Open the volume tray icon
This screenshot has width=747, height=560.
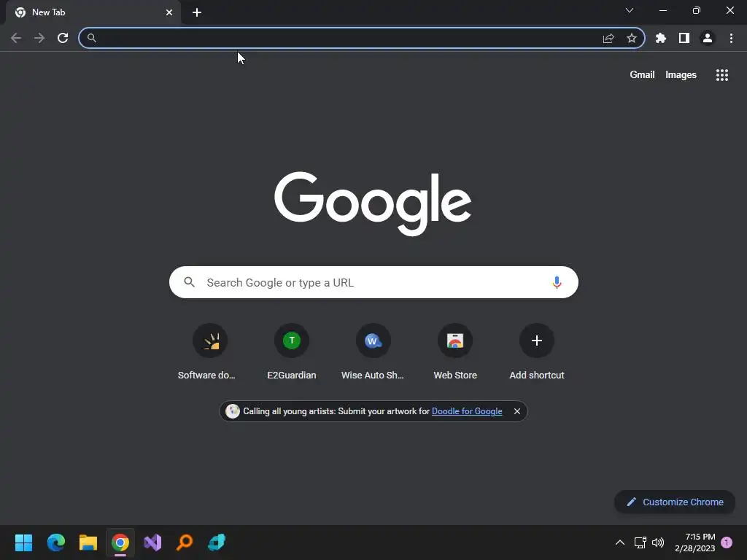point(658,542)
